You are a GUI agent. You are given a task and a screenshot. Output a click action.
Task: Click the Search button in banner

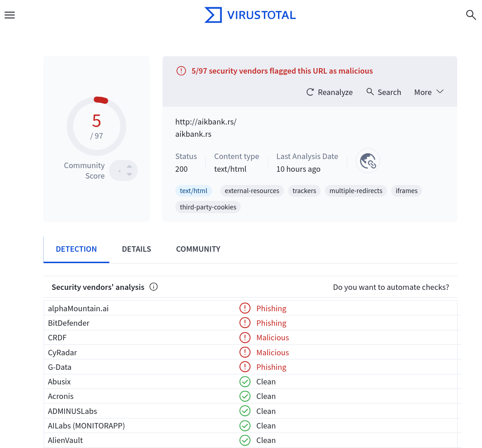pyautogui.click(x=383, y=92)
